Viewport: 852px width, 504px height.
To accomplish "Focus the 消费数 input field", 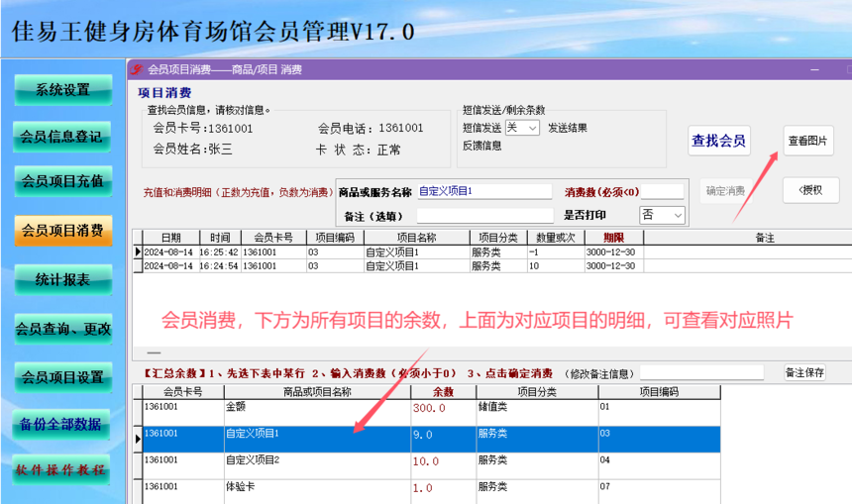I will point(663,191).
